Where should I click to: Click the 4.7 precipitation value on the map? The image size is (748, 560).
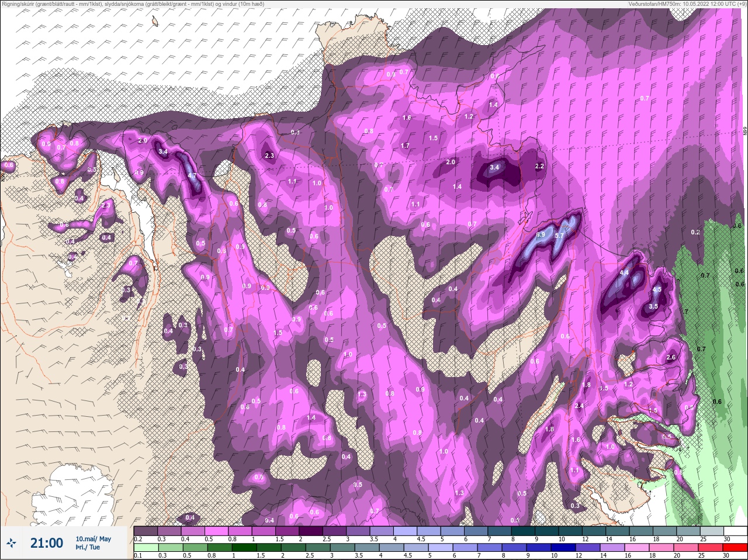[x=192, y=175]
